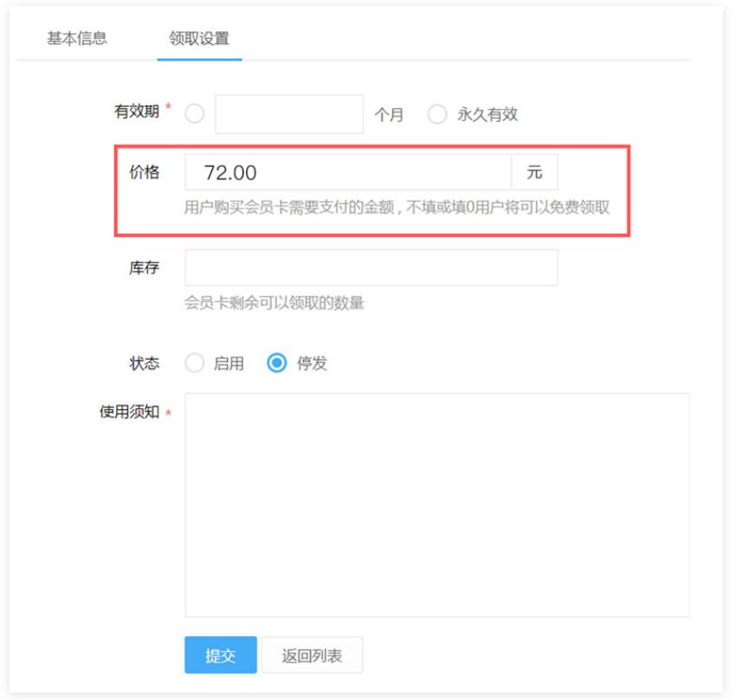
Task: Click the 启用 label text
Action: click(x=229, y=363)
